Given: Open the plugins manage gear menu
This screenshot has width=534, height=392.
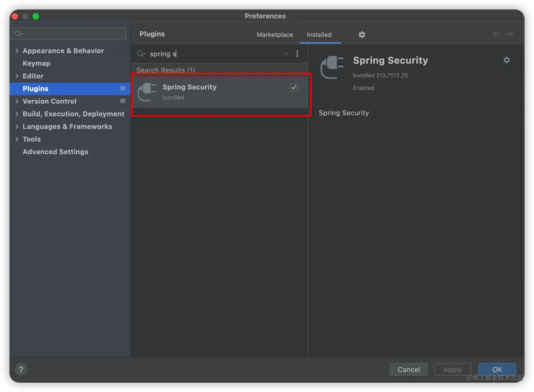Looking at the screenshot, I should tap(362, 35).
